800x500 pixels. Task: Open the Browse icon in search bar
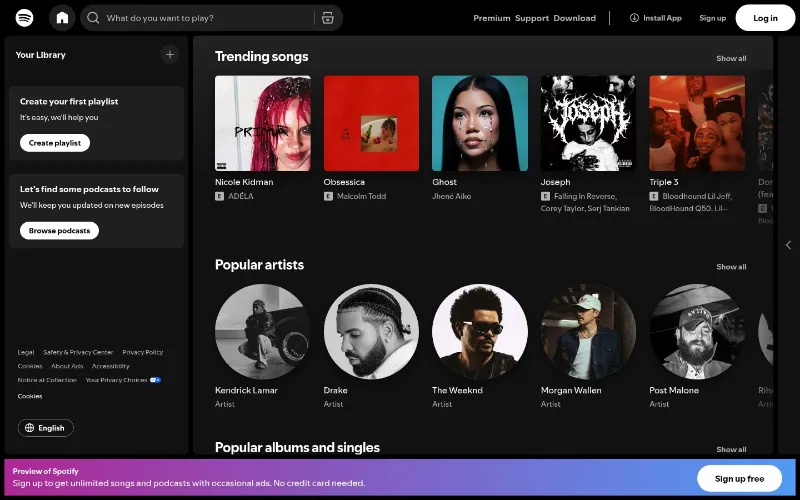[x=328, y=18]
